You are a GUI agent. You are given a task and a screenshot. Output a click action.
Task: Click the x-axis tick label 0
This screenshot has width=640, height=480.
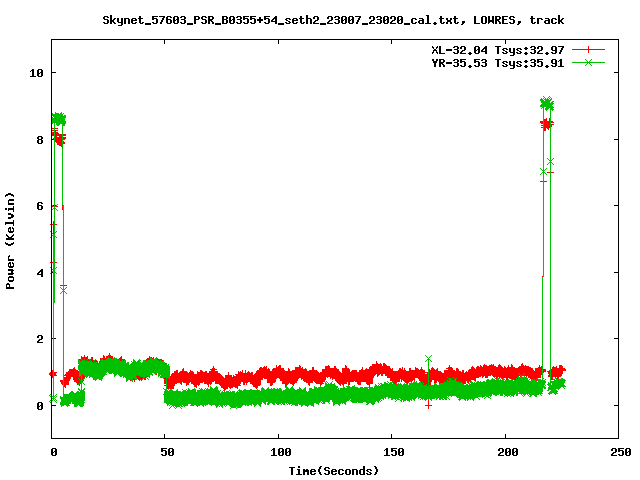[53, 452]
